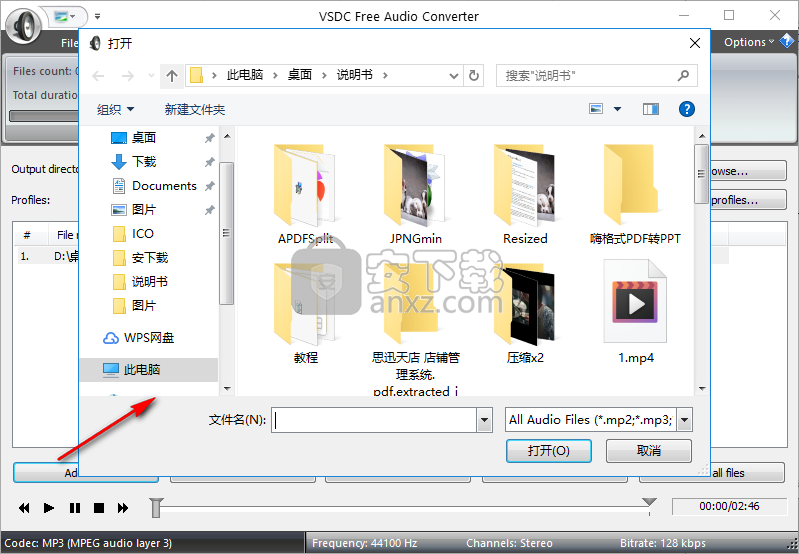Select the 嗨格式PDF转PPT folder
799x554 pixels.
click(x=635, y=194)
